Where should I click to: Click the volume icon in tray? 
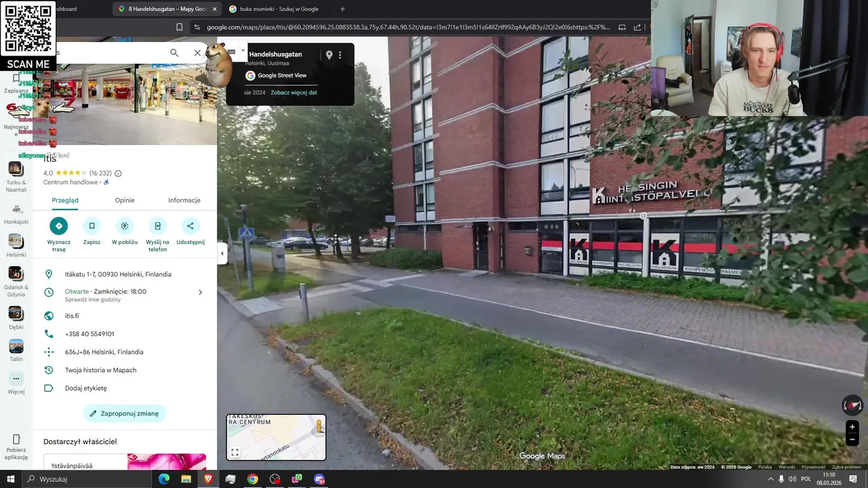(x=791, y=479)
